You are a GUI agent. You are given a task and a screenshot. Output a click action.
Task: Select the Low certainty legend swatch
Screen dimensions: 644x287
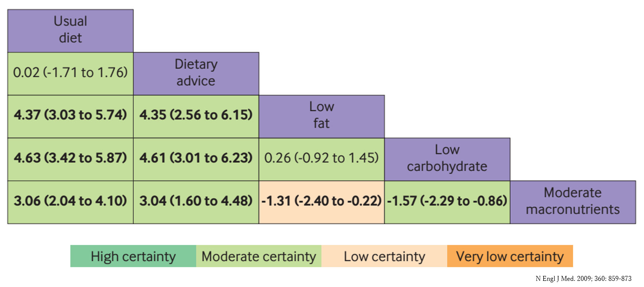click(x=384, y=256)
